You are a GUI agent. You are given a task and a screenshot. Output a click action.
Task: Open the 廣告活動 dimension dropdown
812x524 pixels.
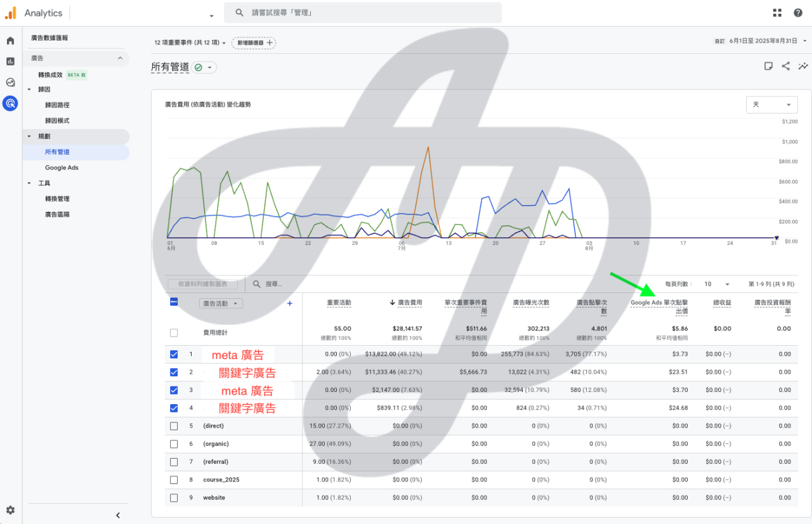pos(221,304)
